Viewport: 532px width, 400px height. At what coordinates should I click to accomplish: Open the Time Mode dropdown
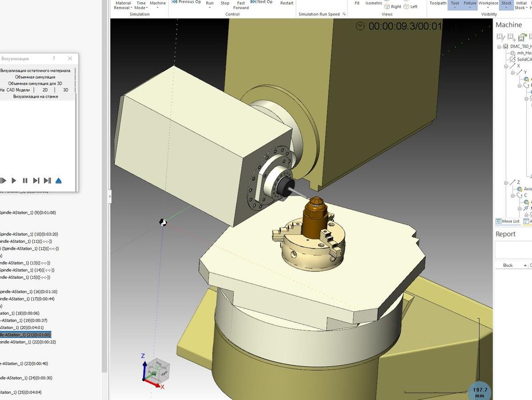[141, 5]
